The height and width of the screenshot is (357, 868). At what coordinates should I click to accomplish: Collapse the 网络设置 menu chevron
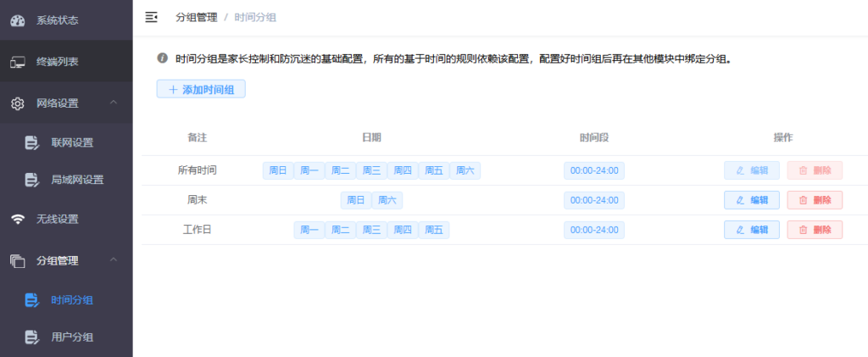[x=114, y=103]
